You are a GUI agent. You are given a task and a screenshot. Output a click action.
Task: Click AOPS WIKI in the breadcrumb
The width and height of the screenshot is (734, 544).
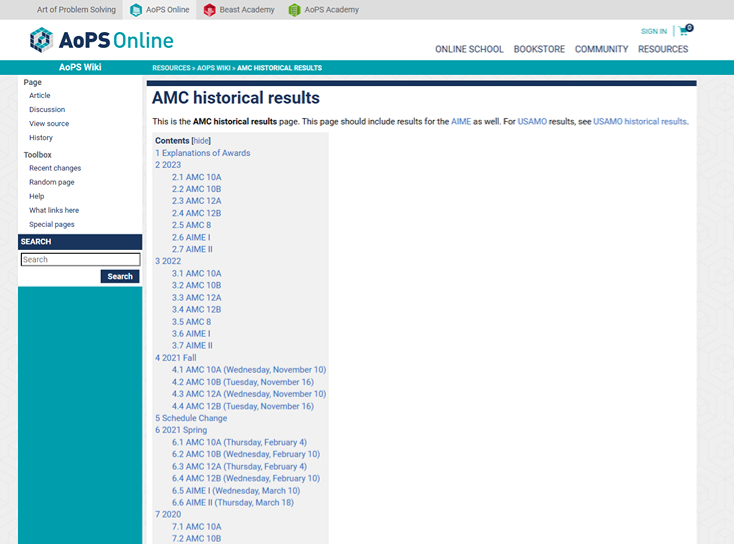[x=213, y=68]
